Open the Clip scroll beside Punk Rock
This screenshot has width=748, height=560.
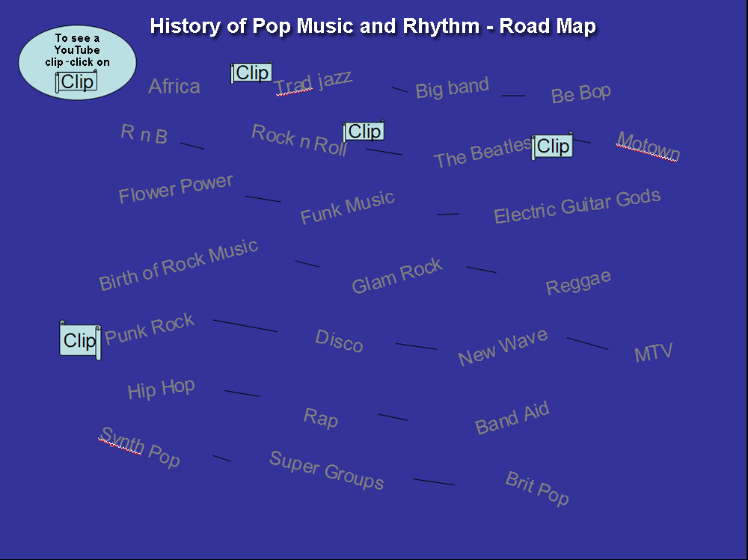point(80,340)
